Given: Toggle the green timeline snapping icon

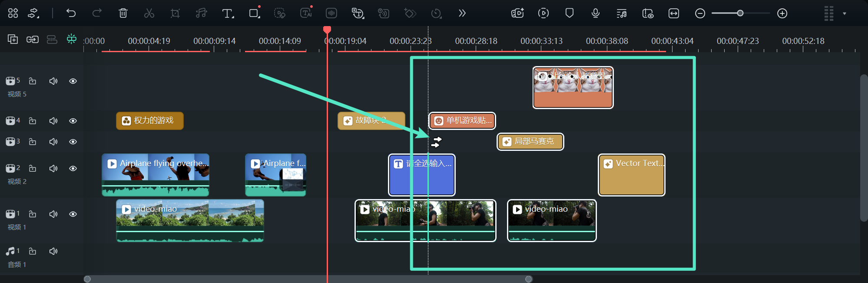Looking at the screenshot, I should pos(72,39).
